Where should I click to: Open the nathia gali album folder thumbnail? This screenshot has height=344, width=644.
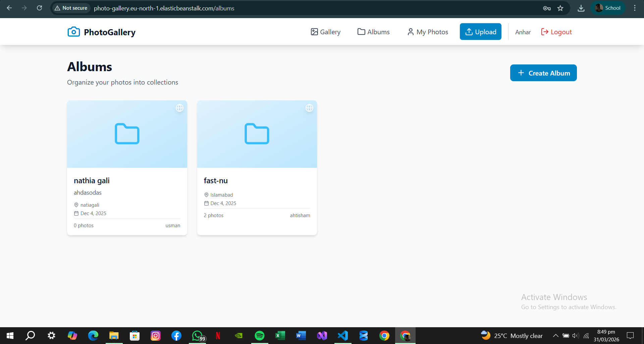127,134
